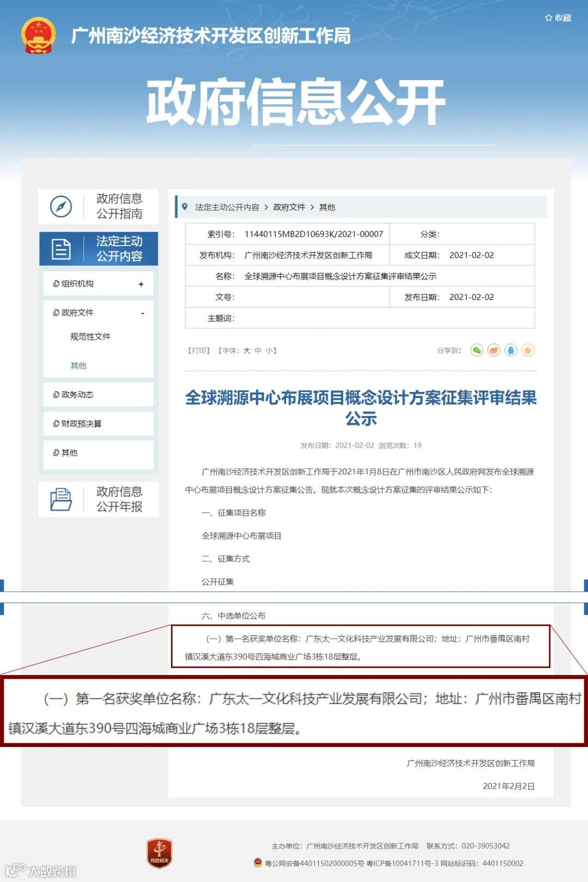Click the 名称 value in info table

(340, 276)
